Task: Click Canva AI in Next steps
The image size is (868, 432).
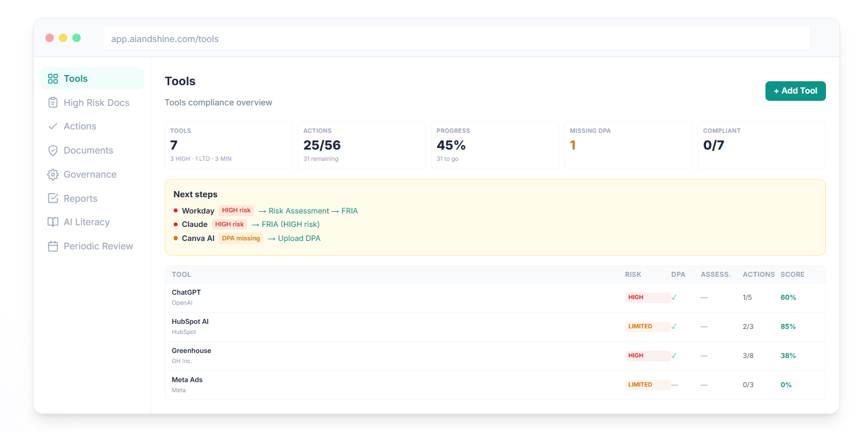Action: pos(198,238)
